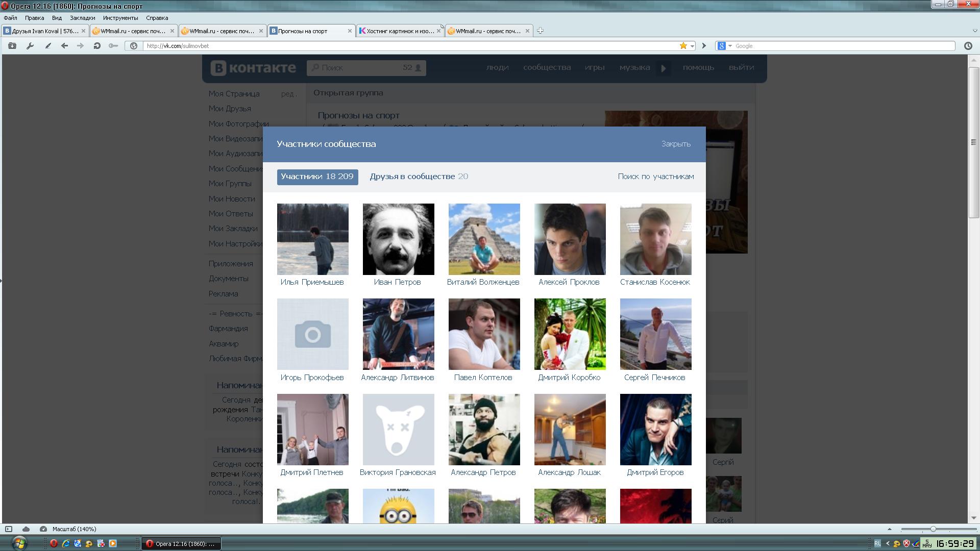Launch the media player quick launch icon
The width and height of the screenshot is (980, 551).
(x=113, y=544)
